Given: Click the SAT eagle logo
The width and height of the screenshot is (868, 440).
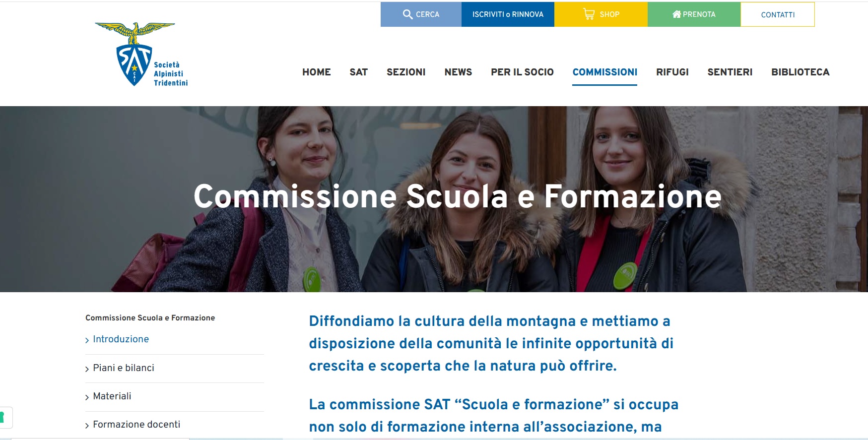Looking at the screenshot, I should pyautogui.click(x=141, y=55).
